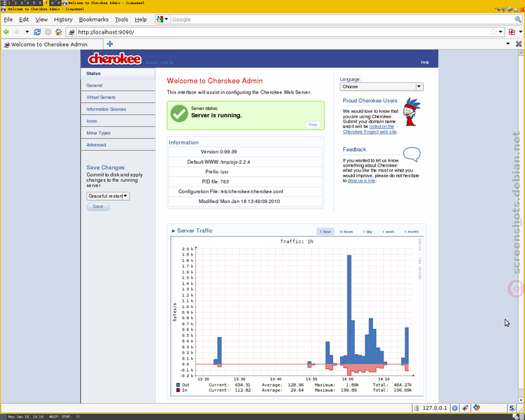This screenshot has width=525, height=420.
Task: Open the URL history dropdown arrow
Action: [x=500, y=31]
